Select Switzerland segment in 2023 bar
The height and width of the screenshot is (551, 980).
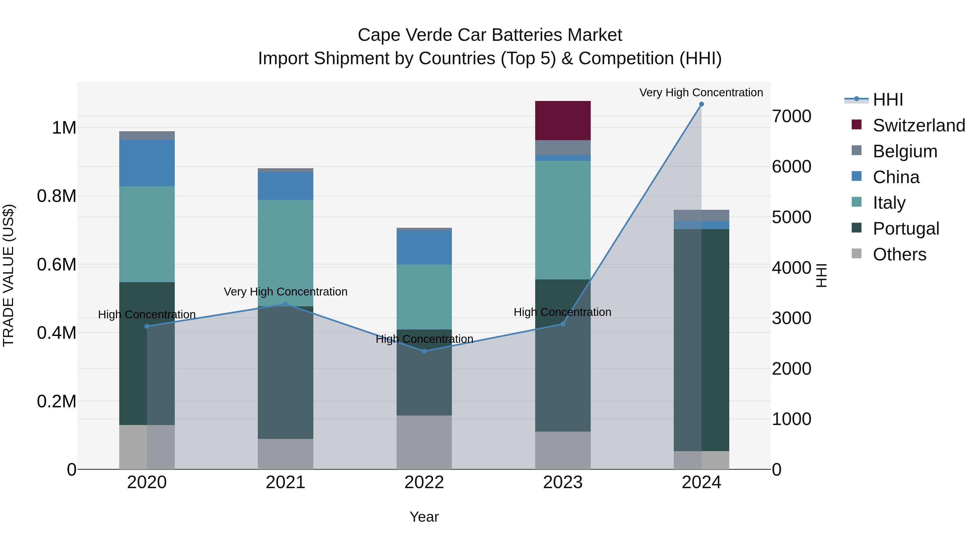[x=563, y=121]
